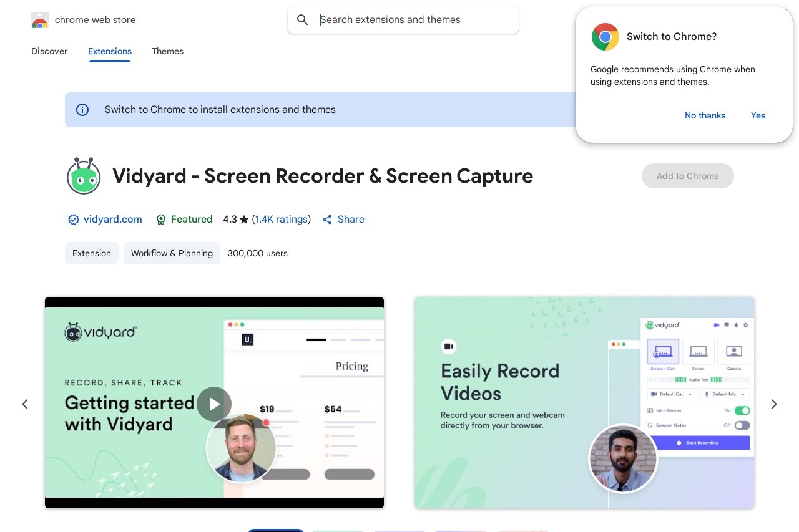Click the Switch to Chrome? heading
Image resolution: width=799 pixels, height=532 pixels.
[672, 37]
